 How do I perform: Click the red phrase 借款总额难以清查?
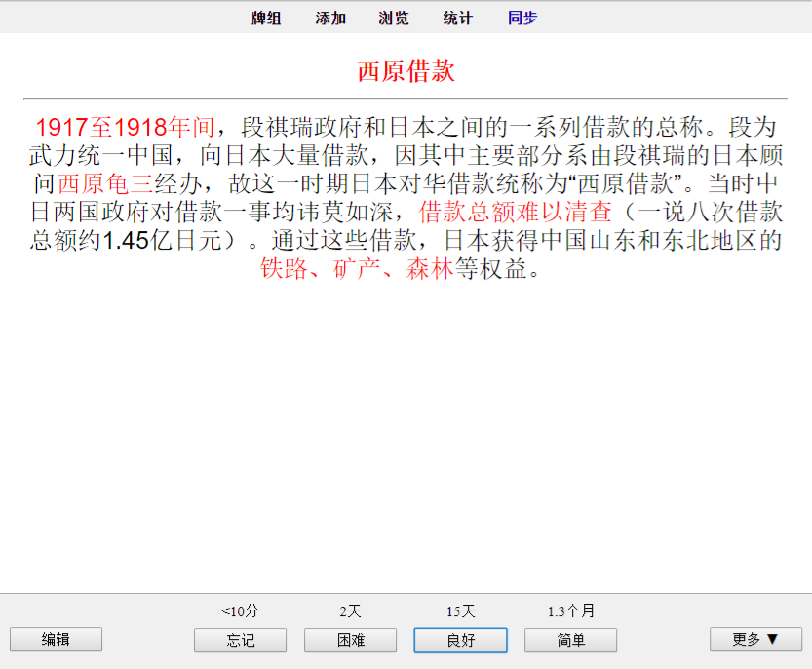516,212
